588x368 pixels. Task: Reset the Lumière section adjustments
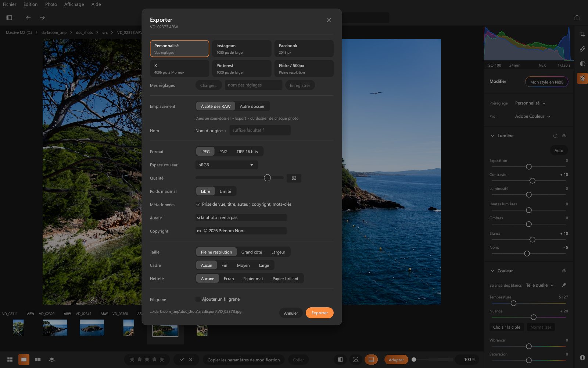point(555,136)
